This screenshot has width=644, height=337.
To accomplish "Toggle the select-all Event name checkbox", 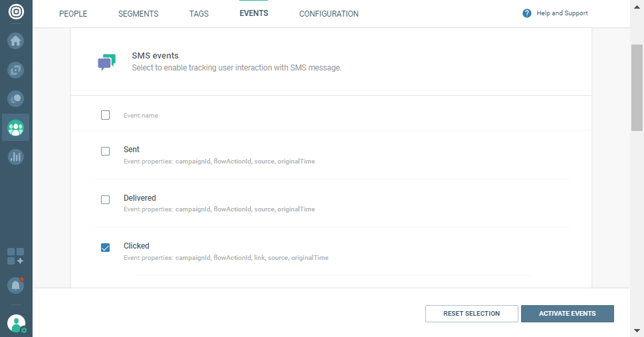I will point(105,115).
